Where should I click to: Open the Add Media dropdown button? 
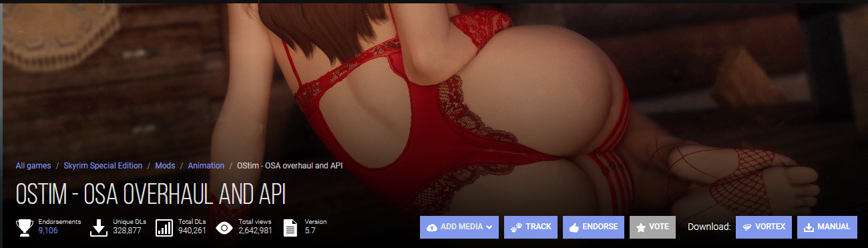click(459, 227)
